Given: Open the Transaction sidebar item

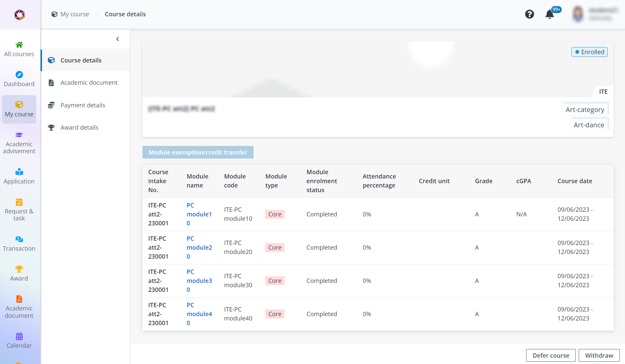Looking at the screenshot, I should 19,243.
